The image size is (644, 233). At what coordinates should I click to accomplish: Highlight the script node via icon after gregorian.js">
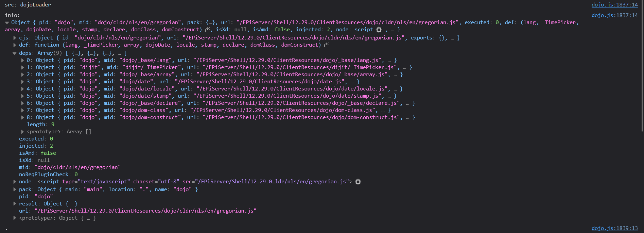point(358,182)
